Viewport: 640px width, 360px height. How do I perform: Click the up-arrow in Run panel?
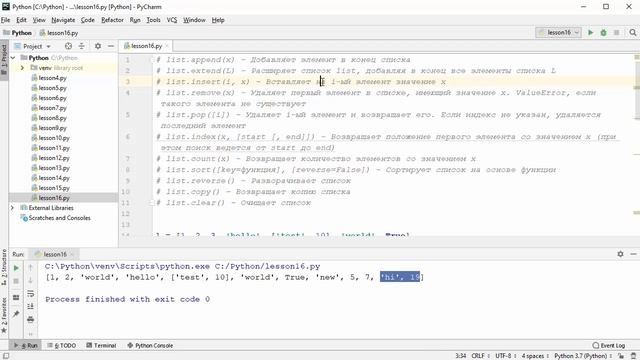[31, 268]
